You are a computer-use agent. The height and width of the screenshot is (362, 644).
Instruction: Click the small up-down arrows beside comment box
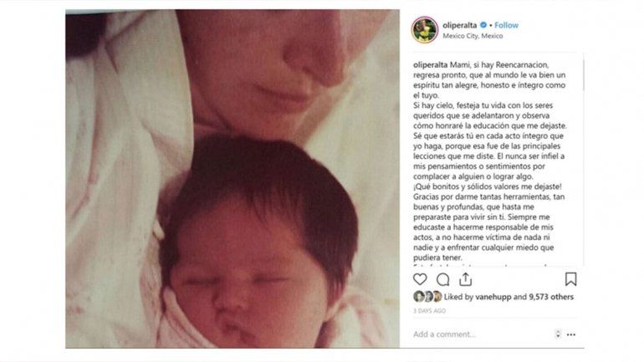pyautogui.click(x=557, y=334)
